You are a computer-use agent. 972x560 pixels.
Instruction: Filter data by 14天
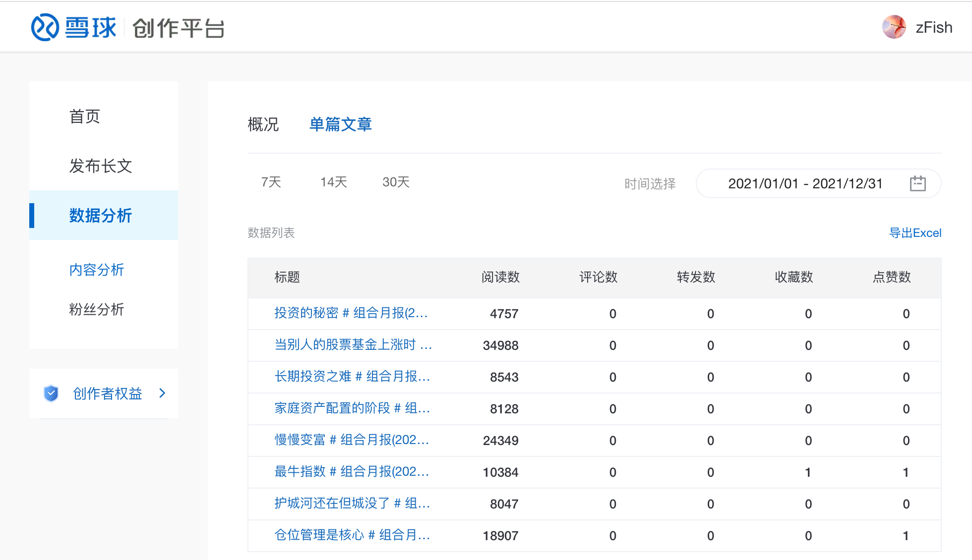coord(333,182)
